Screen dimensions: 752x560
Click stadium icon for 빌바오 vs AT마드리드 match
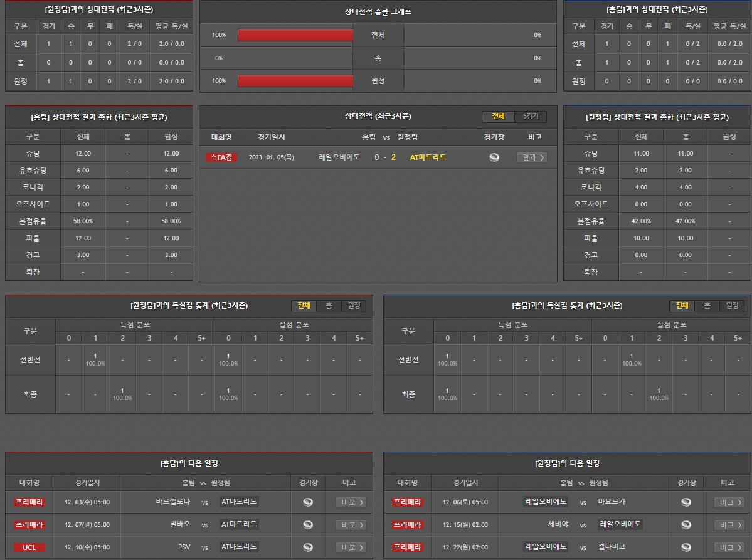pos(308,525)
